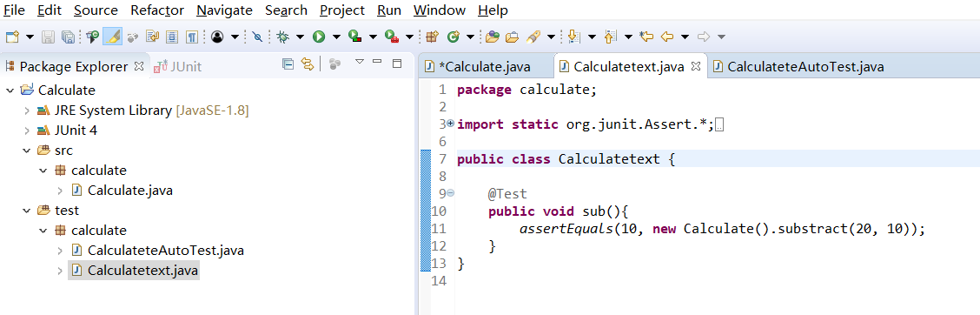Click the Open Type icon

[x=492, y=37]
